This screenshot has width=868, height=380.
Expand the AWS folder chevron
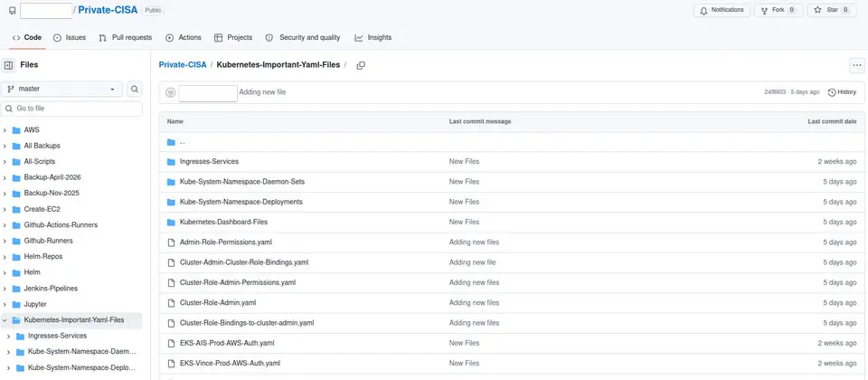(x=5, y=130)
